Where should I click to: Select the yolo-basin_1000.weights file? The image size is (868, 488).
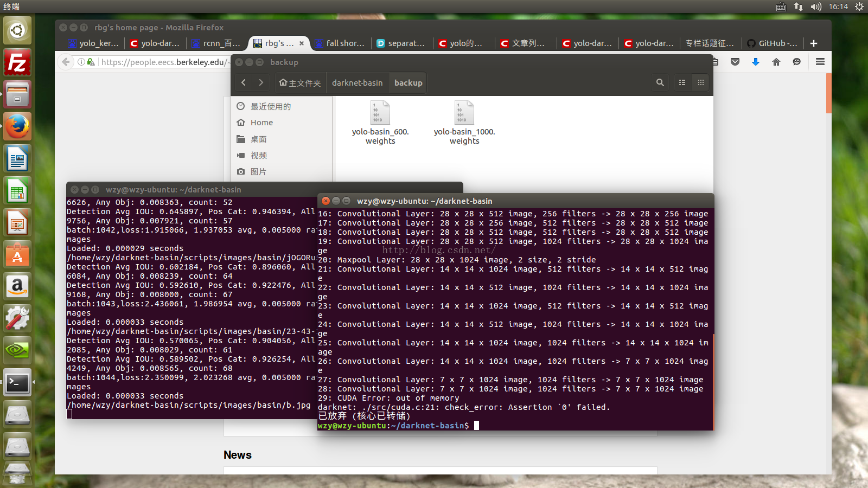coord(464,123)
